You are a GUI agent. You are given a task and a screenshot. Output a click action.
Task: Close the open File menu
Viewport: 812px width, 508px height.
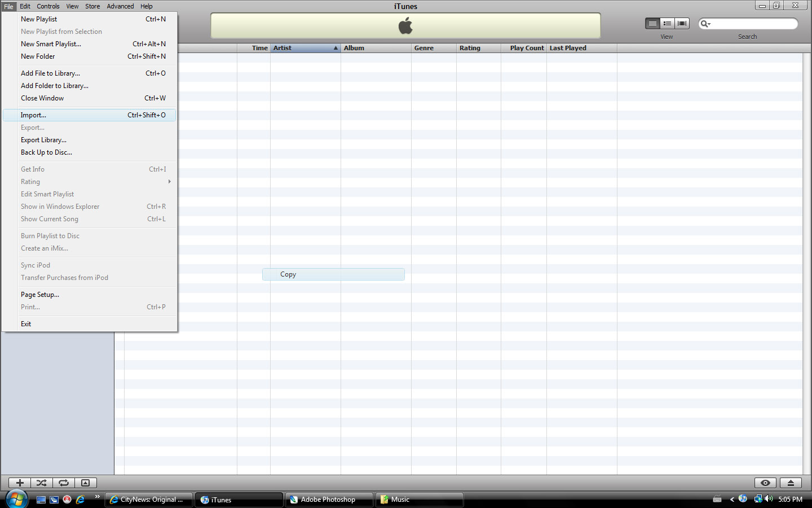[x=8, y=6]
